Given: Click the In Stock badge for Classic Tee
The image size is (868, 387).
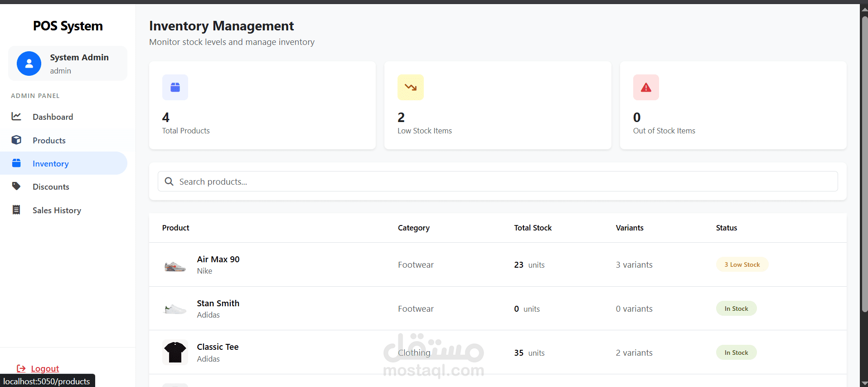Looking at the screenshot, I should (736, 353).
